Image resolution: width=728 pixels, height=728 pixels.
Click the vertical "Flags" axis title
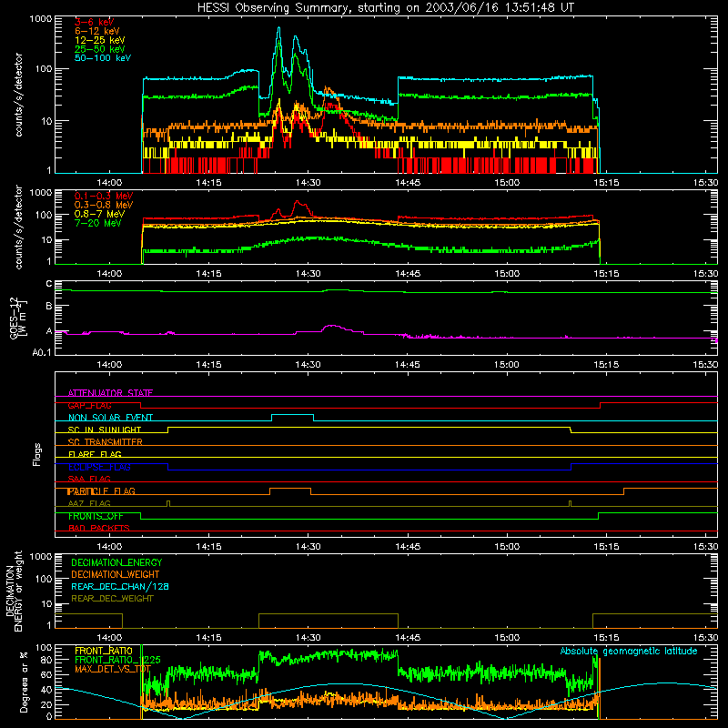(x=37, y=454)
